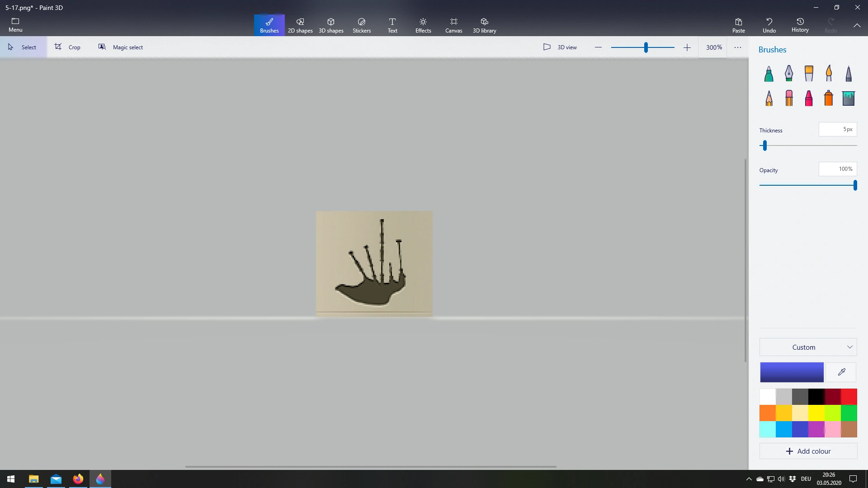Choose the red colour swatch
The height and width of the screenshot is (488, 868).
[x=849, y=397]
